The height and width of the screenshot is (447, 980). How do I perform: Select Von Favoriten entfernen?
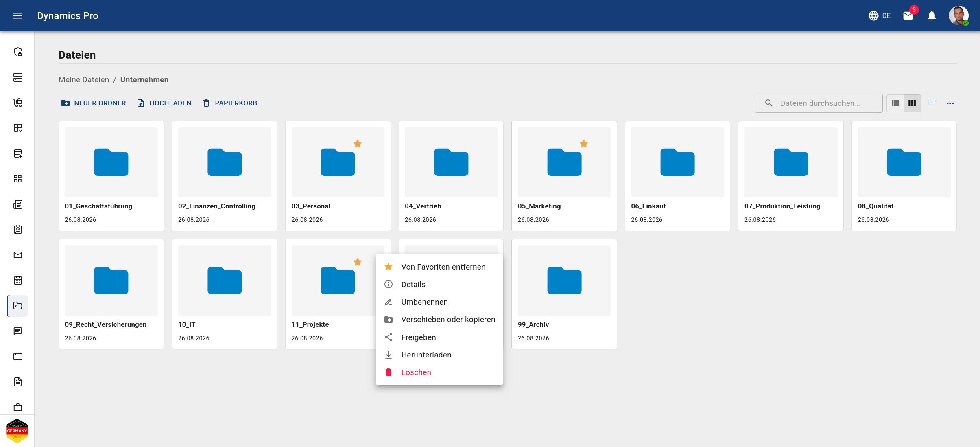tap(439, 267)
